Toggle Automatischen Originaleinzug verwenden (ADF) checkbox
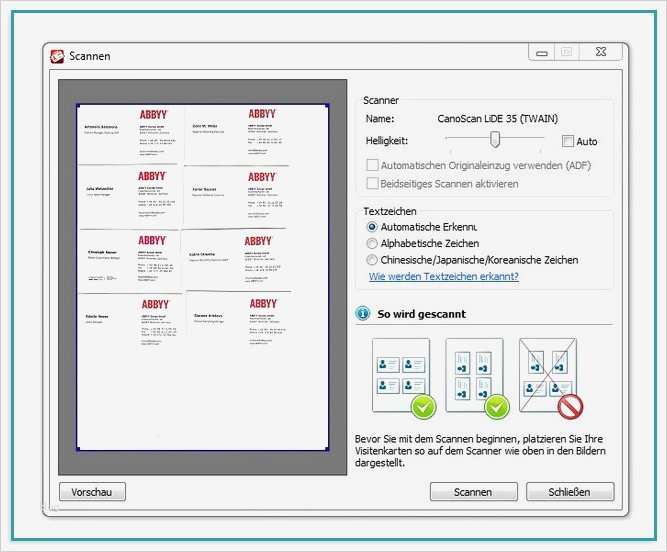 372,165
